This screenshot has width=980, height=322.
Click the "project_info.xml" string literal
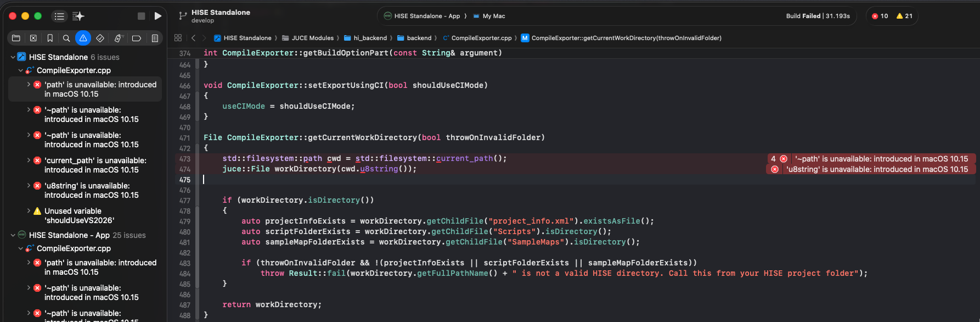tap(531, 221)
